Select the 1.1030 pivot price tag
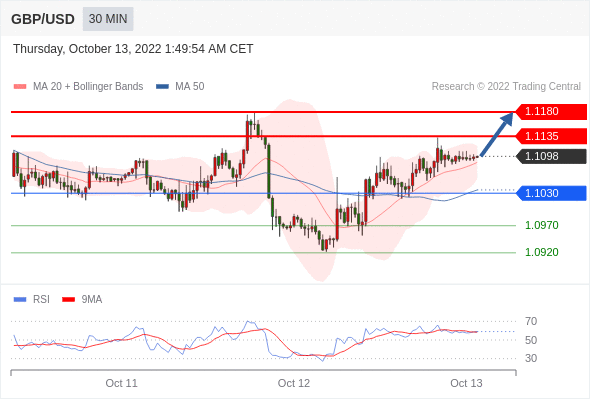The image size is (590, 400). click(551, 193)
